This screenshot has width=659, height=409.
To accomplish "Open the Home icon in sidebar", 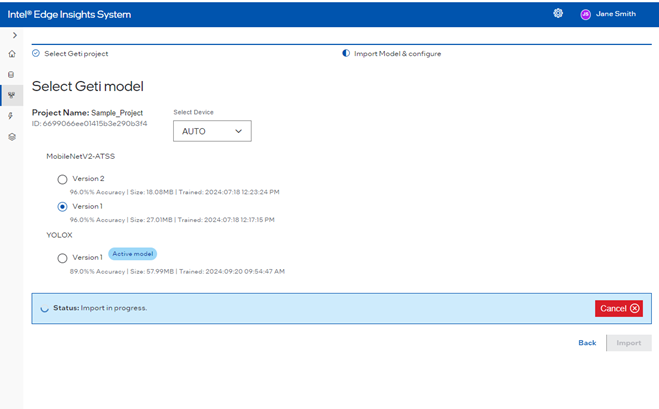I will 12,54.
